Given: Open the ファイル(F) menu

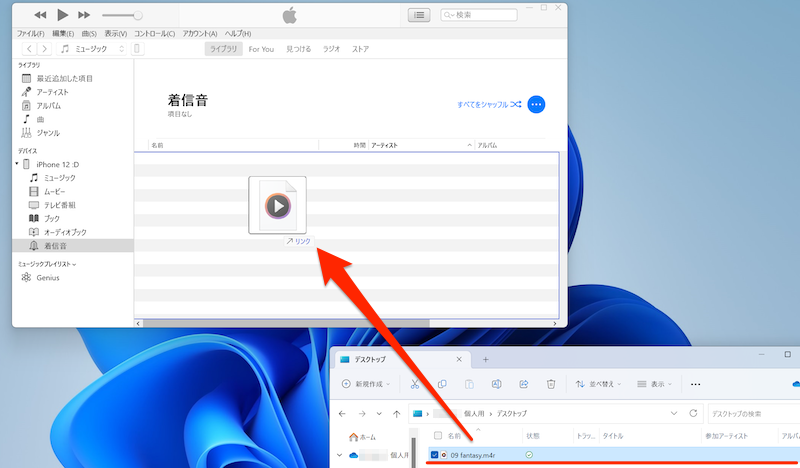Looking at the screenshot, I should (30, 33).
